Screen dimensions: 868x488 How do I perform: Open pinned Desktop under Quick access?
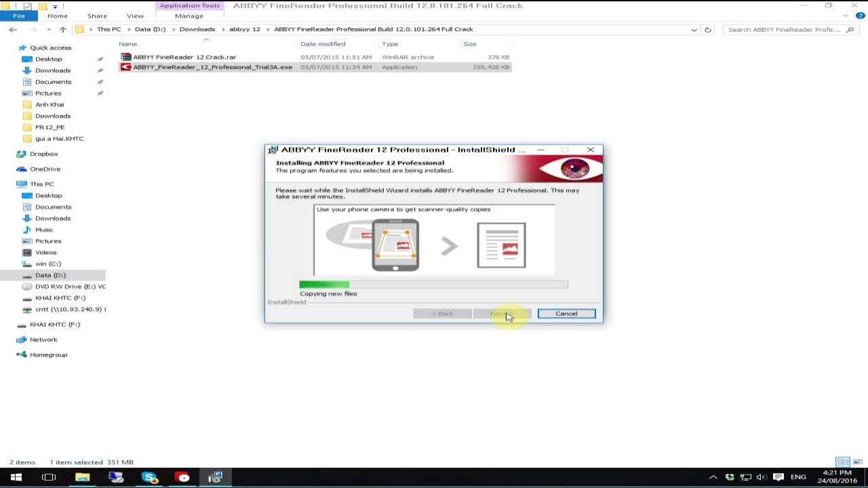(x=48, y=59)
